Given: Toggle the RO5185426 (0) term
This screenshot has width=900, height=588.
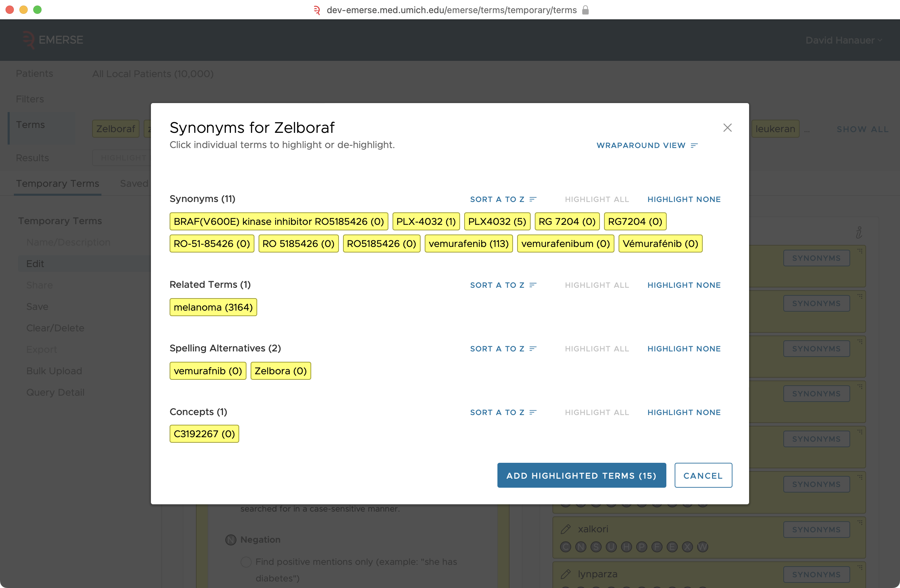Looking at the screenshot, I should point(381,244).
